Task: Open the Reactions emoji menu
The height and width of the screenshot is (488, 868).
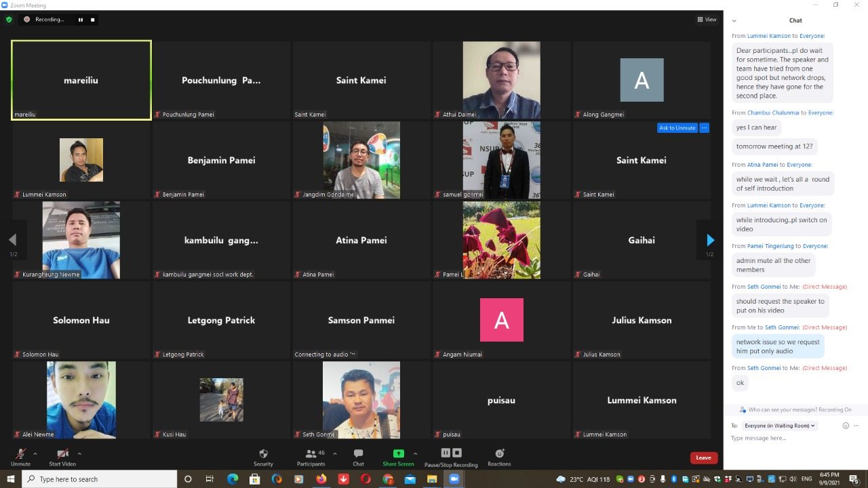Action: click(x=499, y=453)
